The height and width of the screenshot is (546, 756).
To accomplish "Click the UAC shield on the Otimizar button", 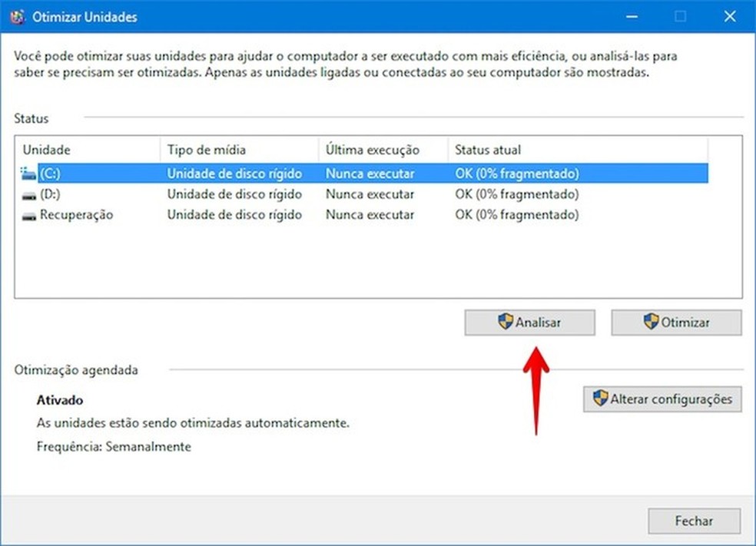I will coord(652,322).
